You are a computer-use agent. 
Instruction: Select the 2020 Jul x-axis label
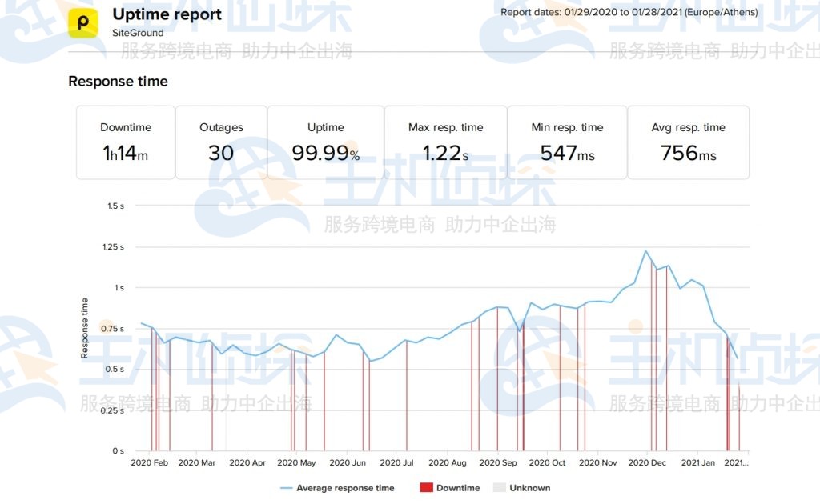[x=396, y=462]
